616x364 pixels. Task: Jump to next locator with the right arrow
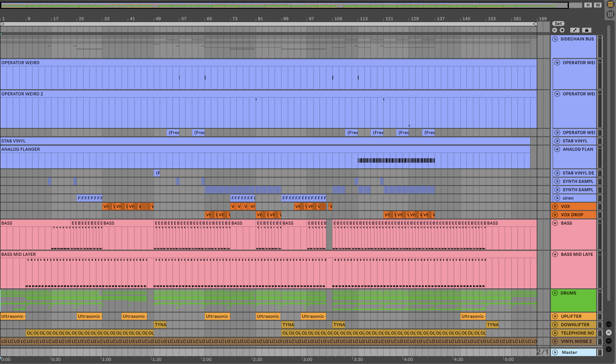tap(562, 30)
